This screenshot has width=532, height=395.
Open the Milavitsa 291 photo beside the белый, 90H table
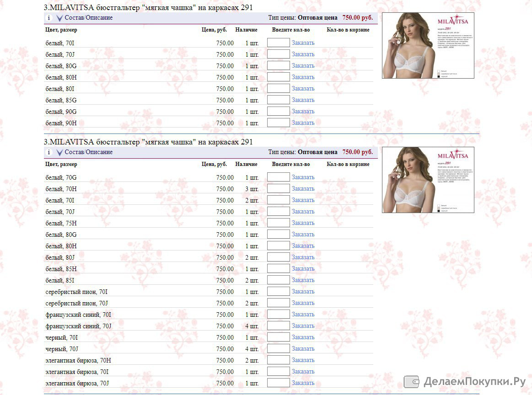click(428, 45)
